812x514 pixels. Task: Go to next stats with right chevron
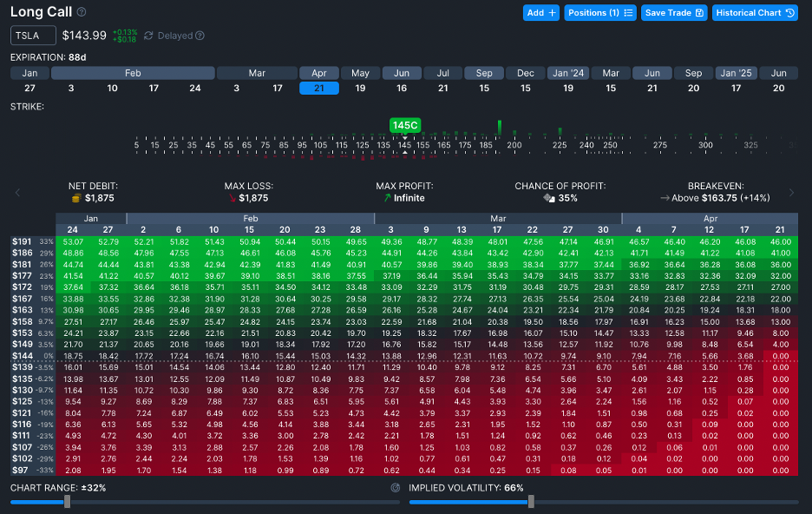pos(791,192)
